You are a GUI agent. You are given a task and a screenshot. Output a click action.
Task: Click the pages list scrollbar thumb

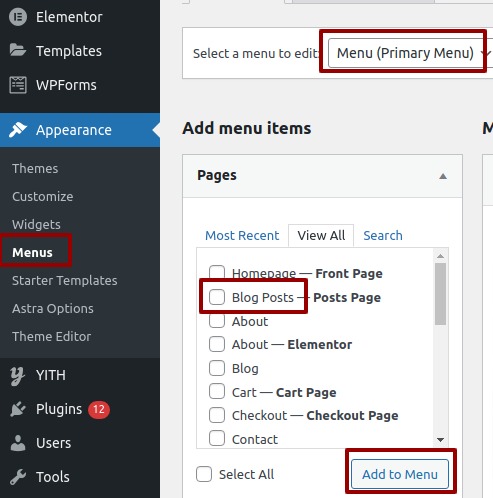point(440,294)
